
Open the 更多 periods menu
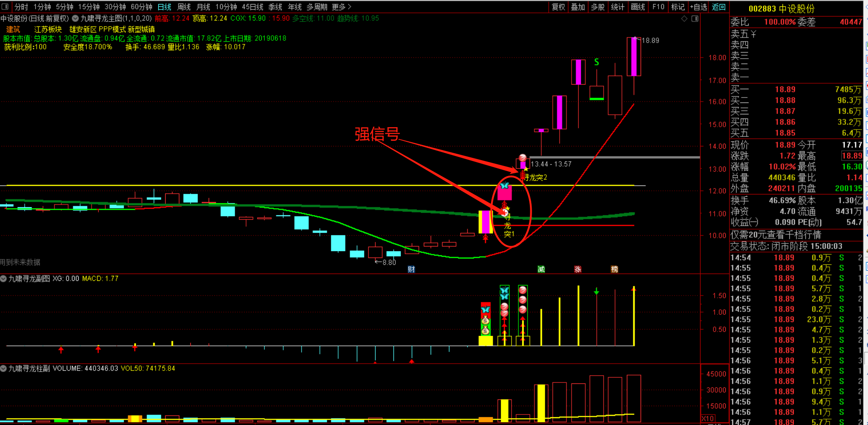tap(341, 7)
